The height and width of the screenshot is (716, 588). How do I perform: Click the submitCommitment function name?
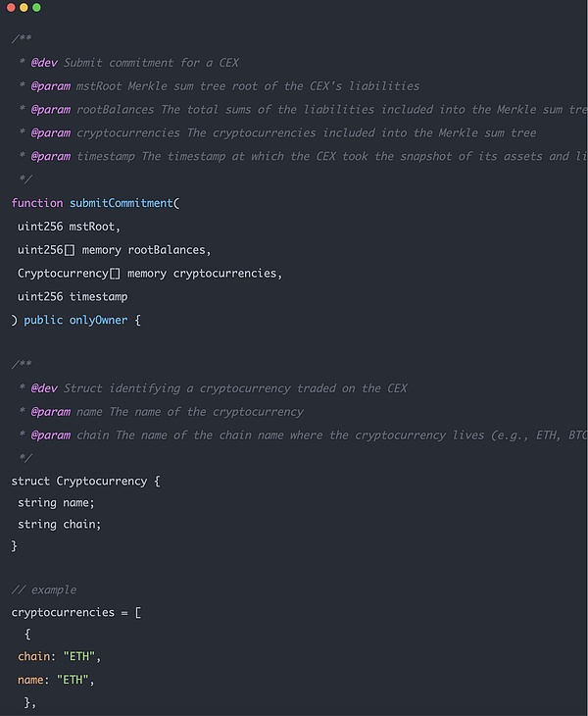[x=123, y=203]
